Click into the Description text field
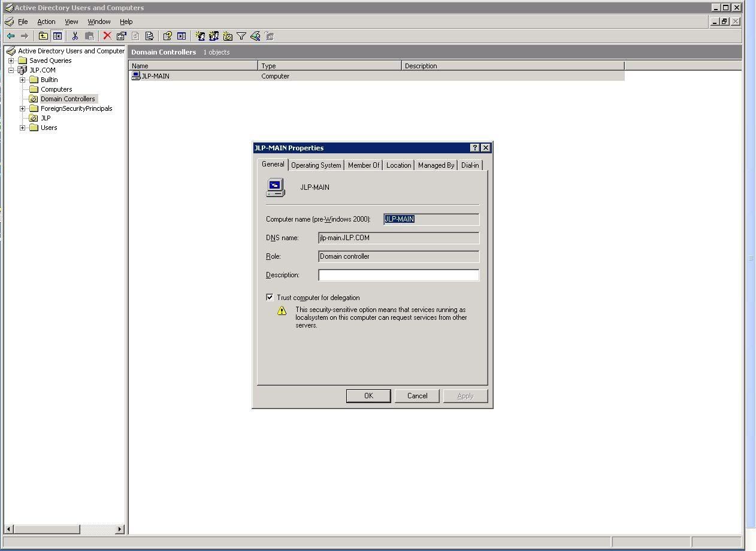The height and width of the screenshot is (551, 756). (398, 275)
